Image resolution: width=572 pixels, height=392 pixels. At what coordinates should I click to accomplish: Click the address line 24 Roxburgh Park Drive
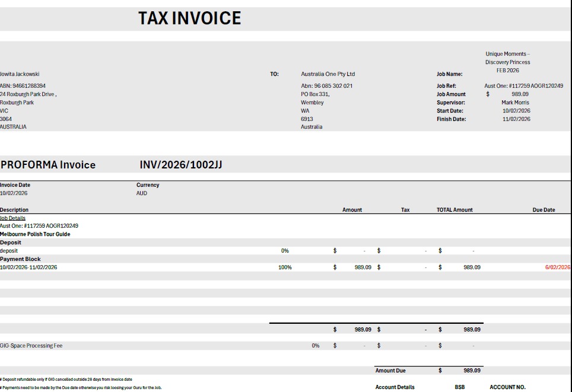click(x=28, y=94)
